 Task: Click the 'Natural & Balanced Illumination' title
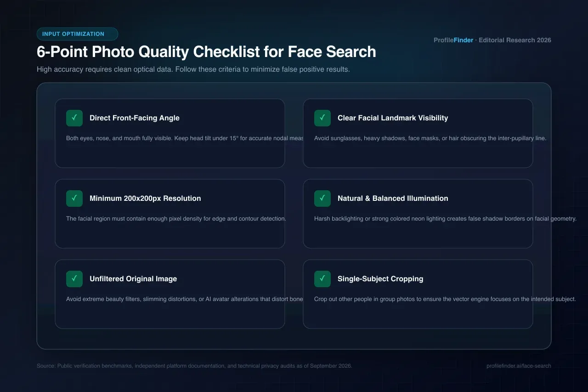(393, 199)
